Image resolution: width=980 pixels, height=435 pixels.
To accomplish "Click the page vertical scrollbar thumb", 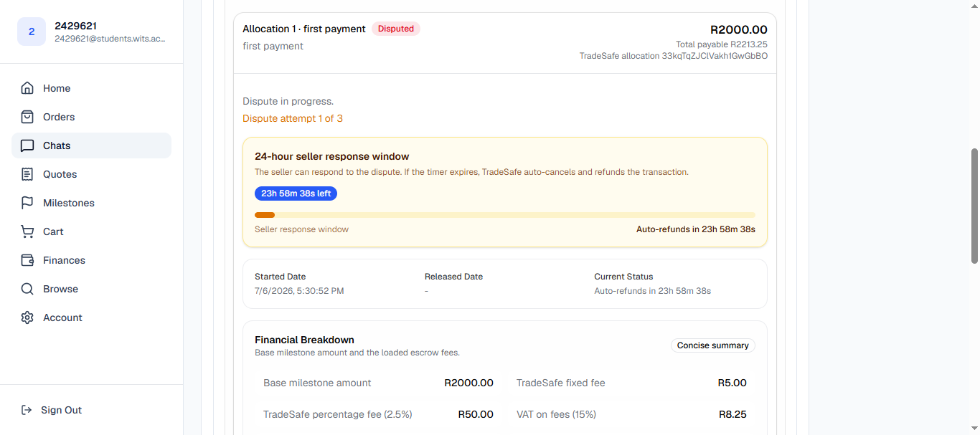I will point(974,206).
